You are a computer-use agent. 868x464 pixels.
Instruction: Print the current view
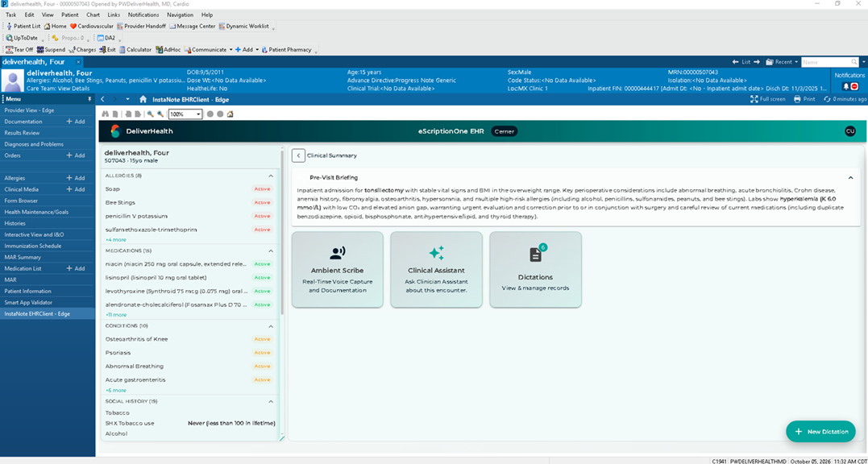(x=804, y=100)
